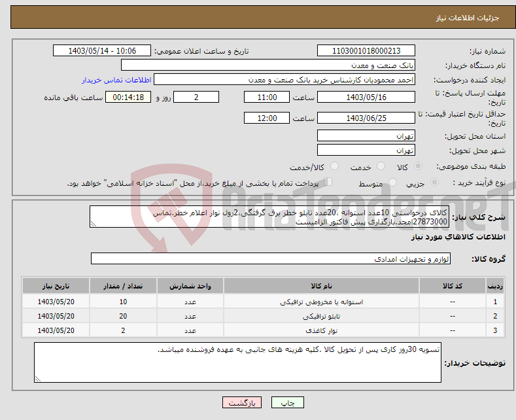Click the تعداد / مقدار column header

[x=123, y=286]
